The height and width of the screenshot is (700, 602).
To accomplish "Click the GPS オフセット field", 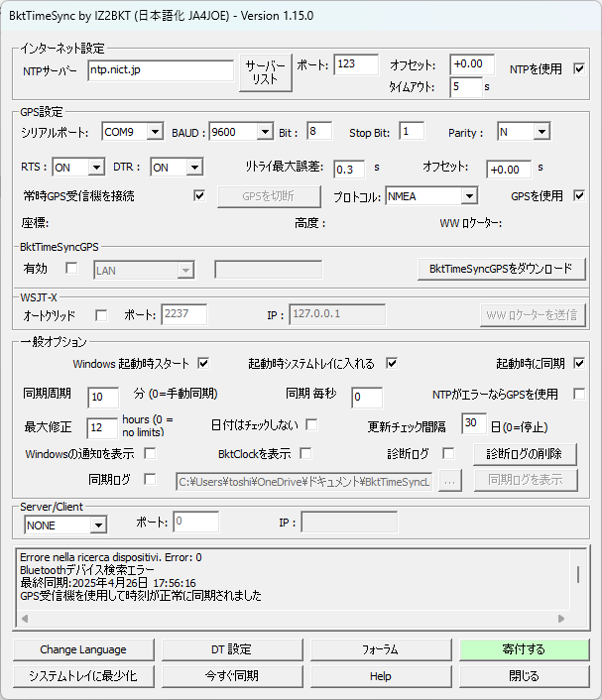I will [509, 170].
